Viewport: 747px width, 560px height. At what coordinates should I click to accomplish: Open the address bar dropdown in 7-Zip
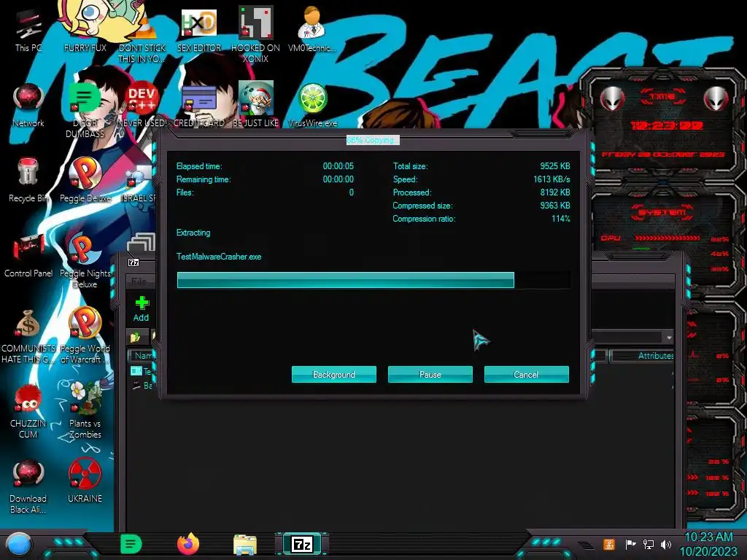(x=669, y=337)
